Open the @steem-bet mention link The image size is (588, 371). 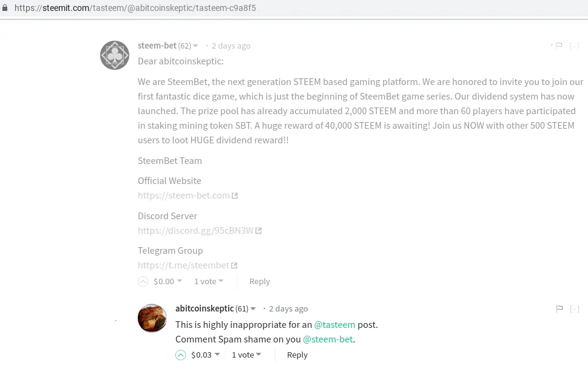coord(328,339)
